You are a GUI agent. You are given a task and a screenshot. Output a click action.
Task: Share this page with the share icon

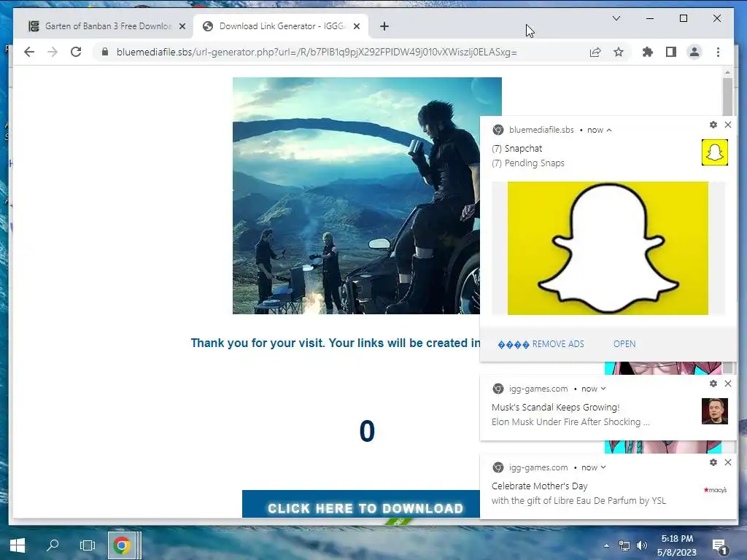[595, 52]
